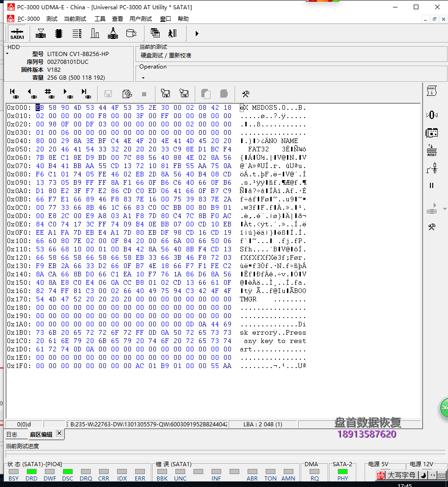The width and height of the screenshot is (448, 487).
Task: Click the moon icon in IME bar
Action: 423,475
